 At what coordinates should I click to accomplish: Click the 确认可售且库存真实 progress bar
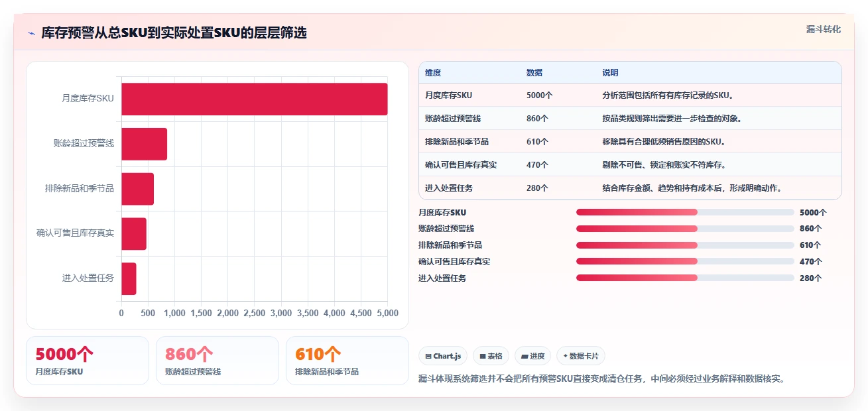[x=685, y=261]
